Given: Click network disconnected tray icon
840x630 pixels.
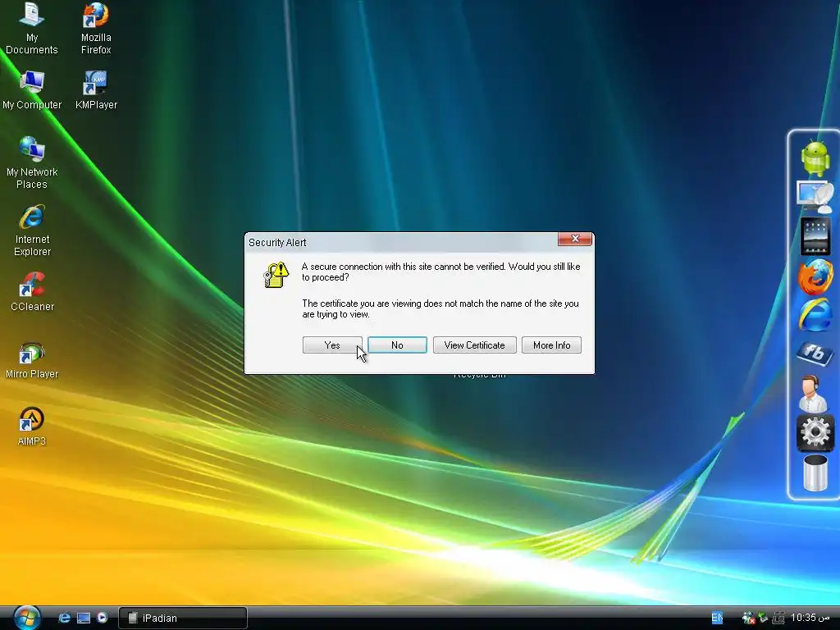Looking at the screenshot, I should [748, 619].
